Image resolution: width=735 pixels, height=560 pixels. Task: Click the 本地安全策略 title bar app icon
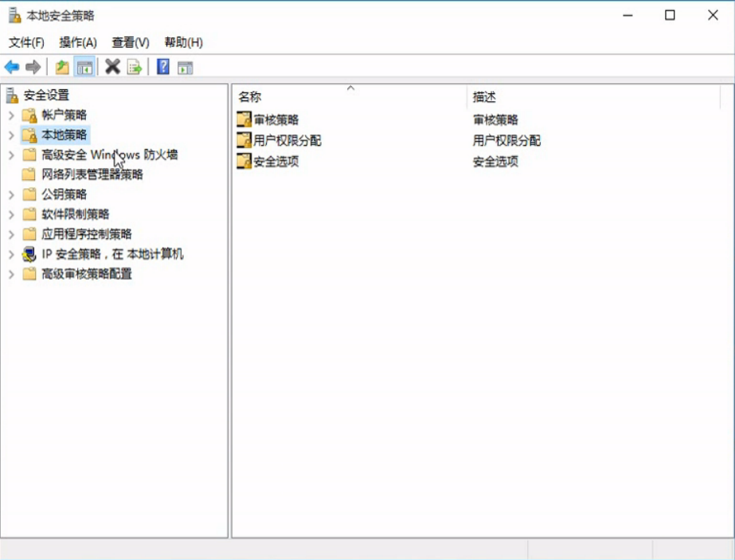point(15,15)
